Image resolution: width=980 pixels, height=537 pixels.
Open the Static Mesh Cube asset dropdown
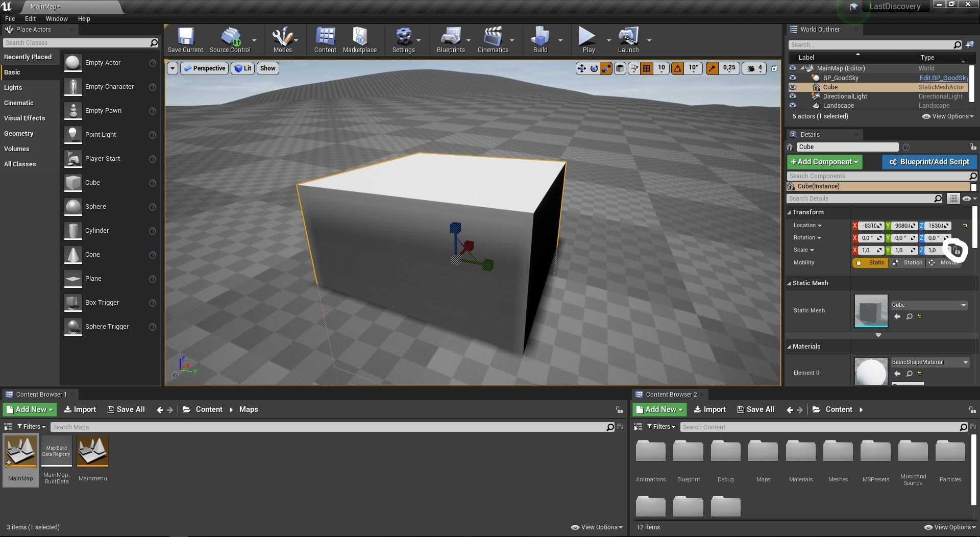point(929,305)
